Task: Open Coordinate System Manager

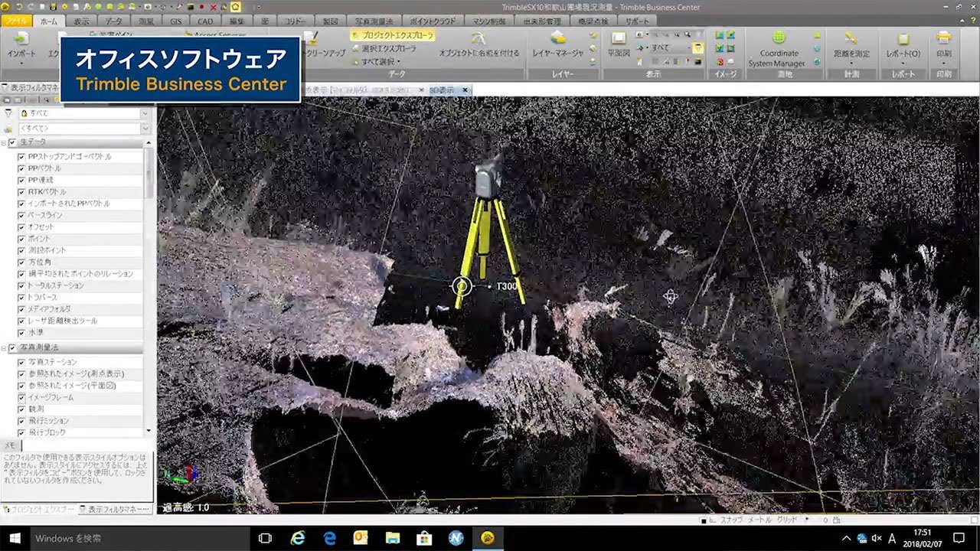Action: pos(776,49)
